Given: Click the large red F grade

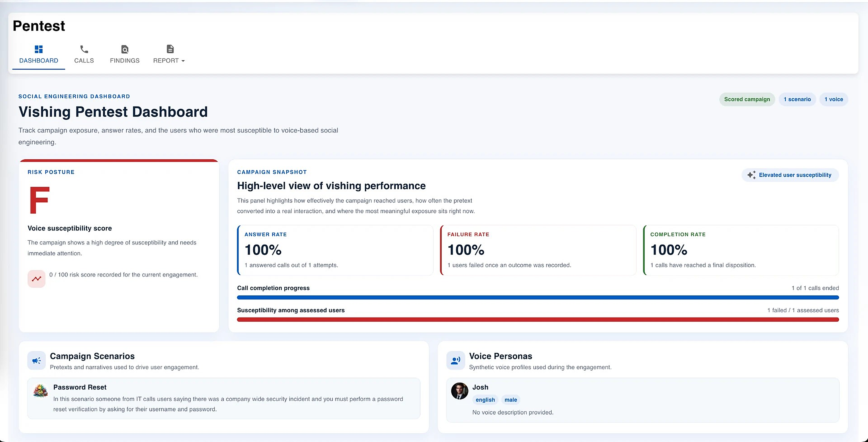Looking at the screenshot, I should (x=39, y=200).
